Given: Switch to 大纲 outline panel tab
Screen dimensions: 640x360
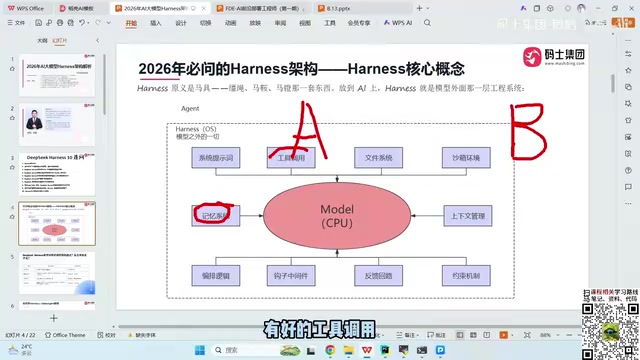Looking at the screenshot, I should coord(42,40).
